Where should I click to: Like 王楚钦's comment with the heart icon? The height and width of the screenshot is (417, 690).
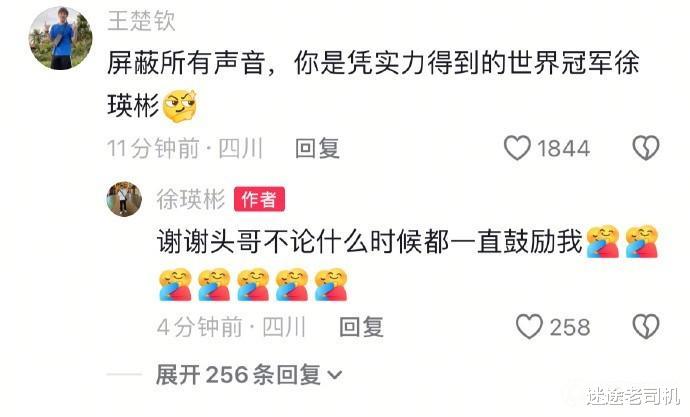tap(517, 148)
